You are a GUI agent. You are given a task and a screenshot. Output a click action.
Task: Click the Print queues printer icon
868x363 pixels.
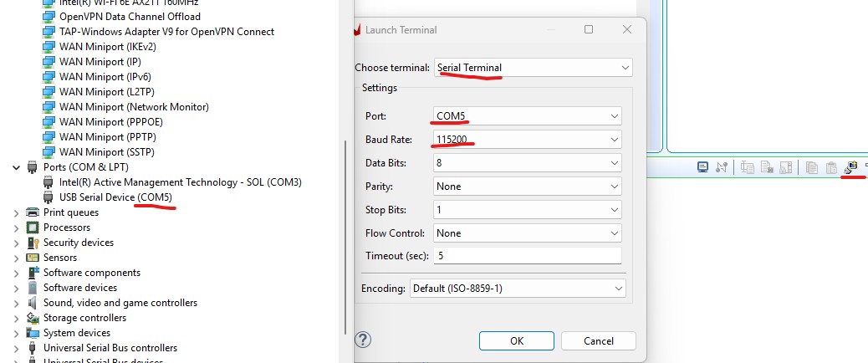pos(33,212)
